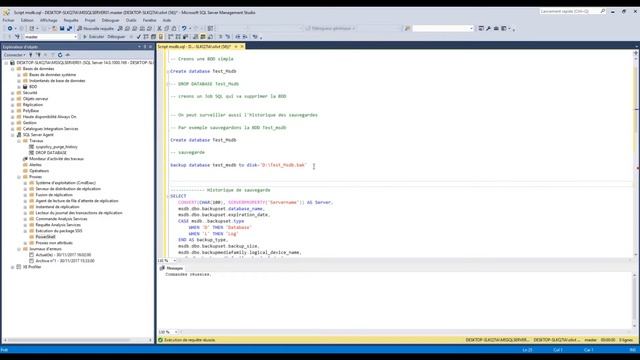Collapse the SQL Server Agent node
The image size is (640, 360).
pyautogui.click(x=13, y=135)
